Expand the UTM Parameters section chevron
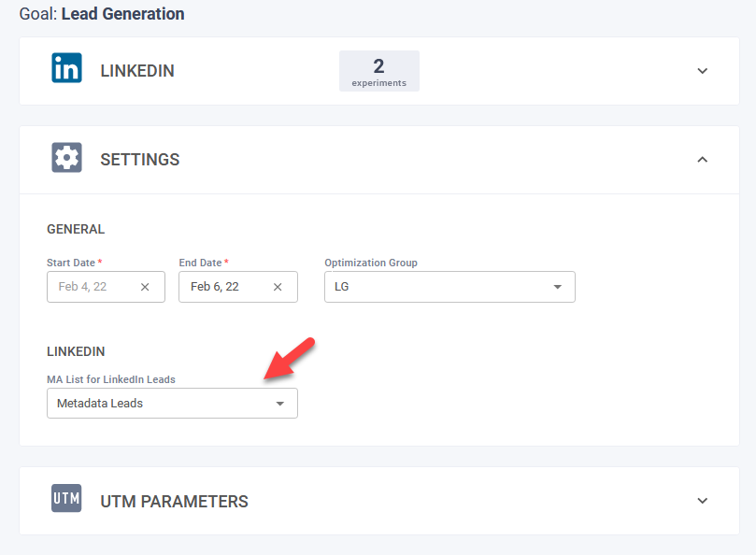 703,501
